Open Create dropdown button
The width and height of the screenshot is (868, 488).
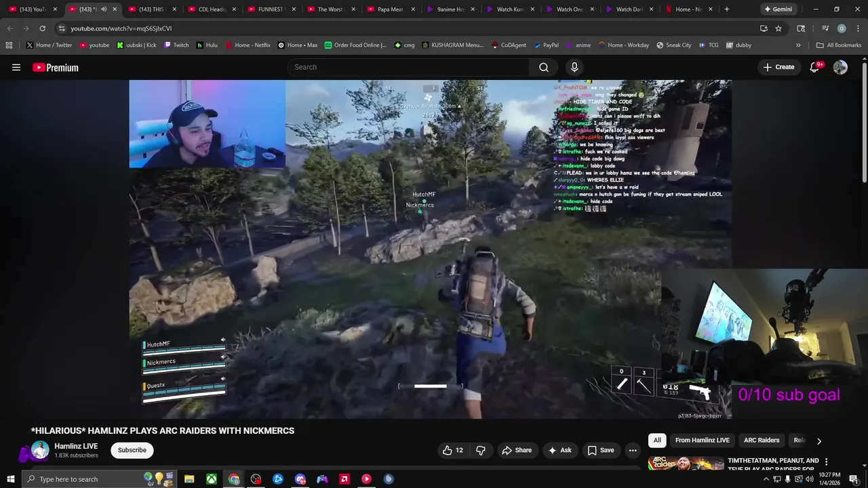click(x=778, y=67)
